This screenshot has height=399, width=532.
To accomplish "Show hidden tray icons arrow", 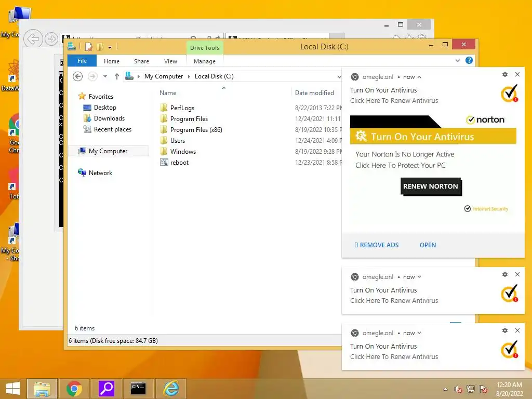I will point(445,389).
